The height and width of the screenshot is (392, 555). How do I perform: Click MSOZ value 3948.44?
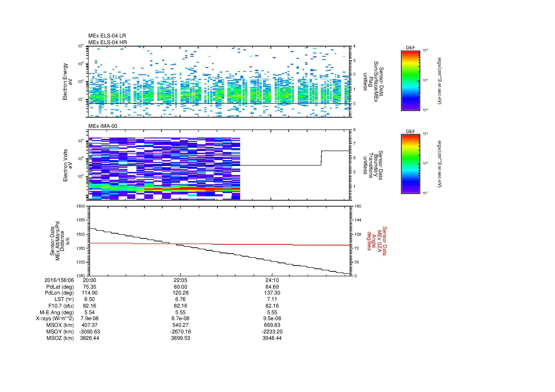coord(272,338)
